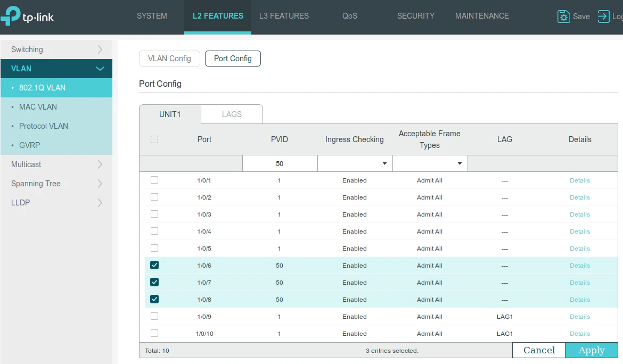
Task: Select the Port Config tab
Action: 233,59
